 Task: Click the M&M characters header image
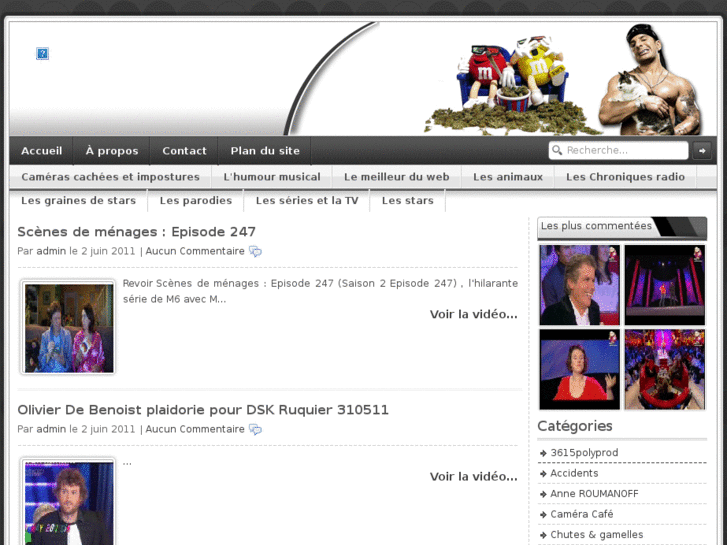pos(512,83)
